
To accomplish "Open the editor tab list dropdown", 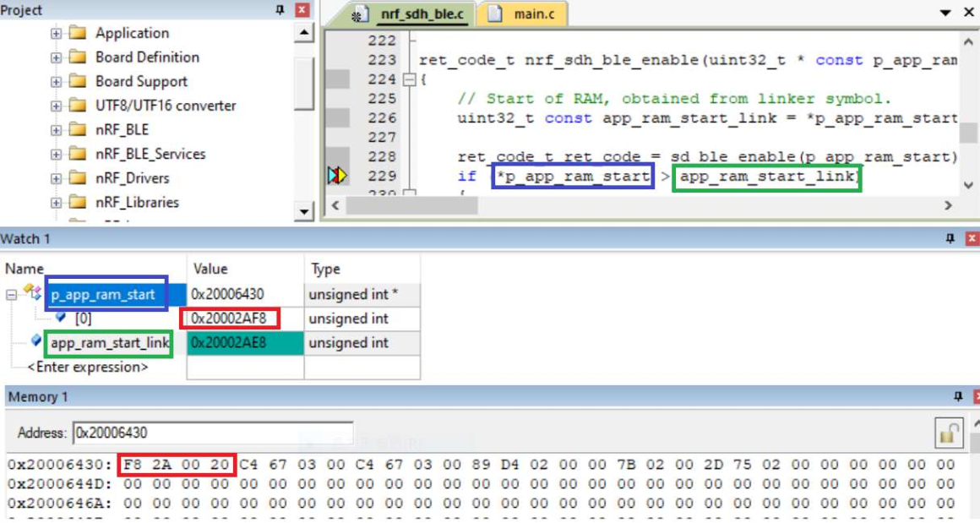I will click(x=945, y=14).
